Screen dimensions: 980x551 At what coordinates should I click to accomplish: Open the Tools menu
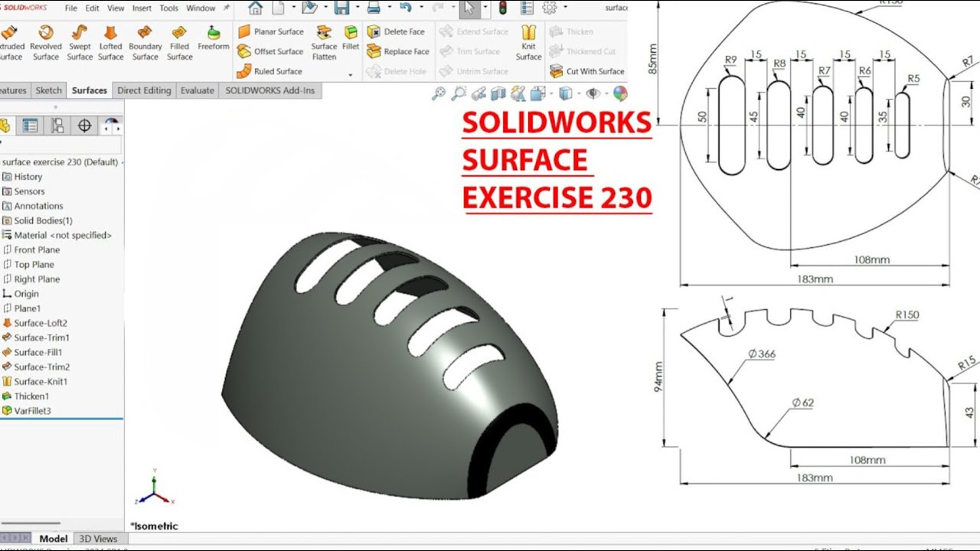point(169,8)
